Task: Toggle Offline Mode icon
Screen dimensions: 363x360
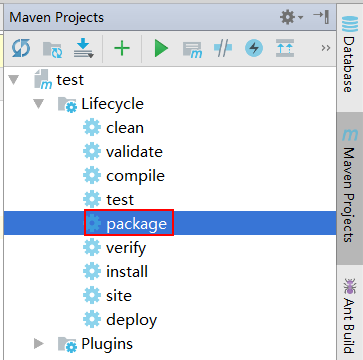Action: 223,49
